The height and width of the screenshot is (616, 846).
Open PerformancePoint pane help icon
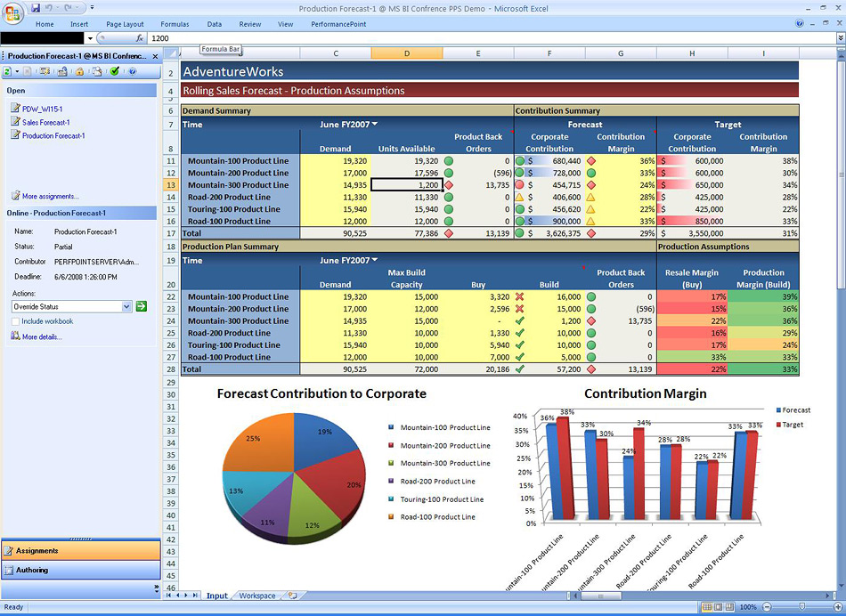[x=132, y=71]
